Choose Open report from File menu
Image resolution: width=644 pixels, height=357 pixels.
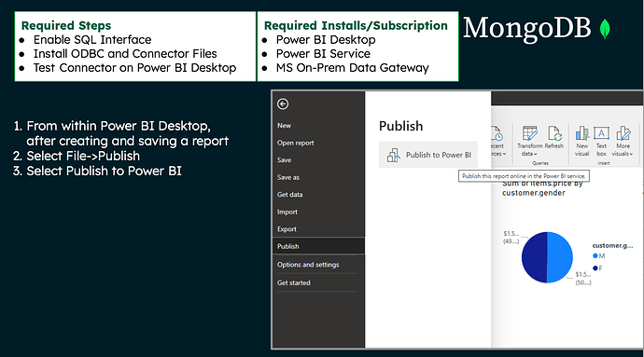(295, 143)
